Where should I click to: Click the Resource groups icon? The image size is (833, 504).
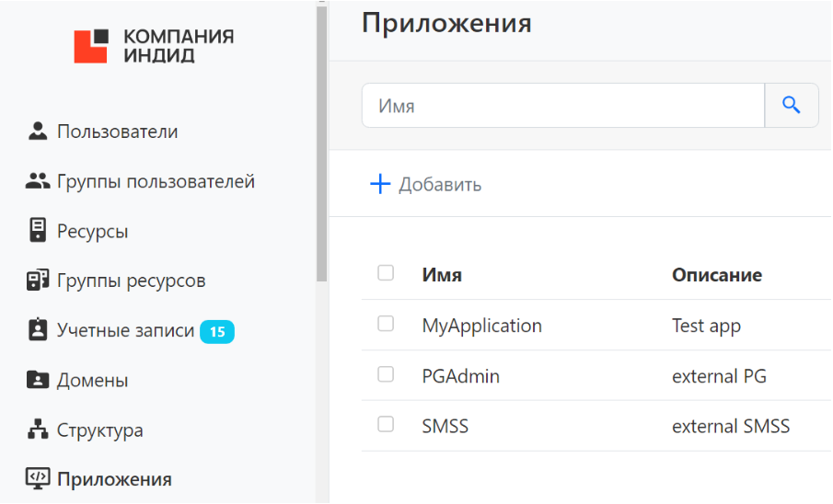pos(38,281)
